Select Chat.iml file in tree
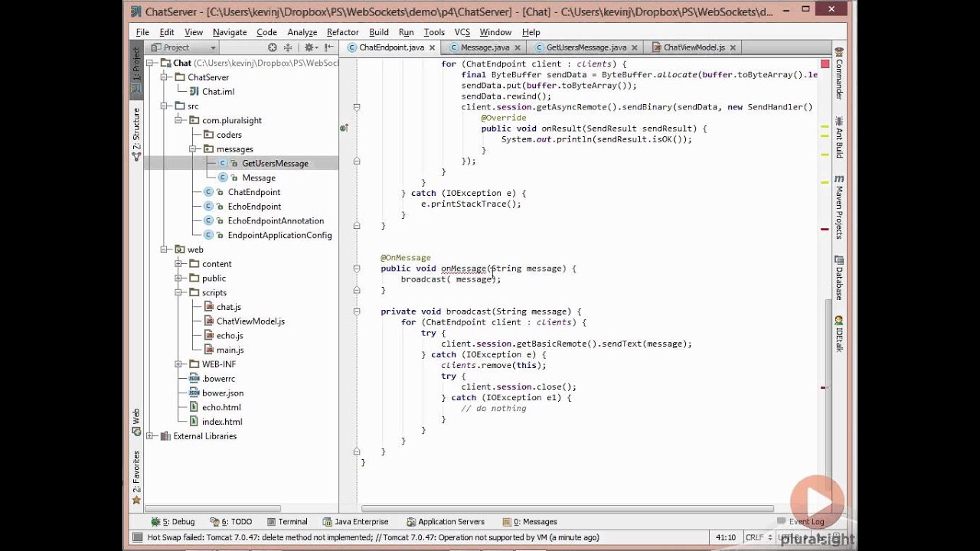The image size is (980, 551). (x=218, y=92)
